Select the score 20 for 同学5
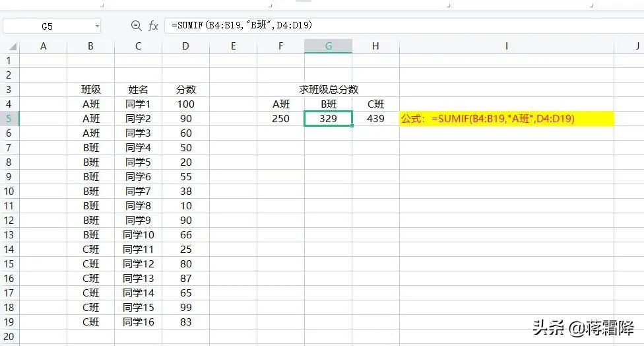This screenshot has width=644, height=346. (185, 162)
